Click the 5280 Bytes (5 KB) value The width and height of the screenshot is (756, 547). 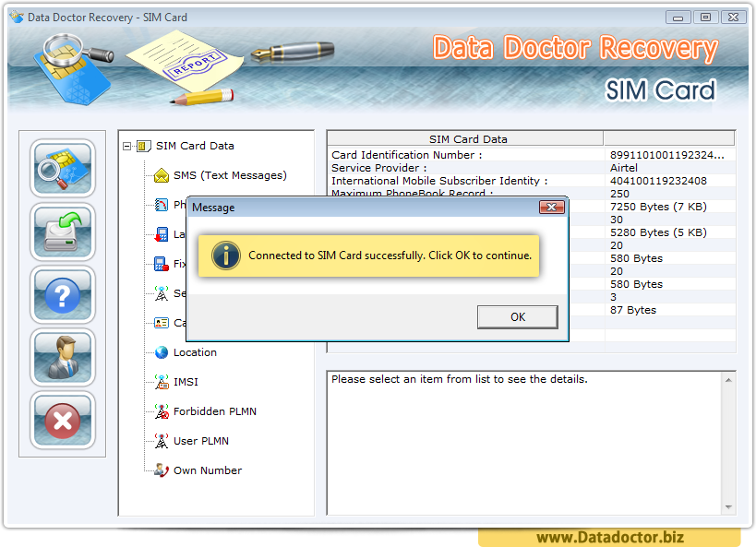658,232
